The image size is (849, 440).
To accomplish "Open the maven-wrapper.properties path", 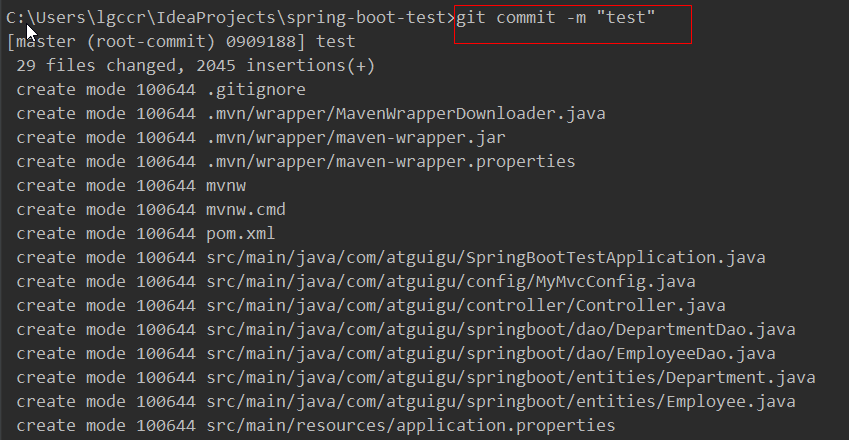I will pos(391,162).
